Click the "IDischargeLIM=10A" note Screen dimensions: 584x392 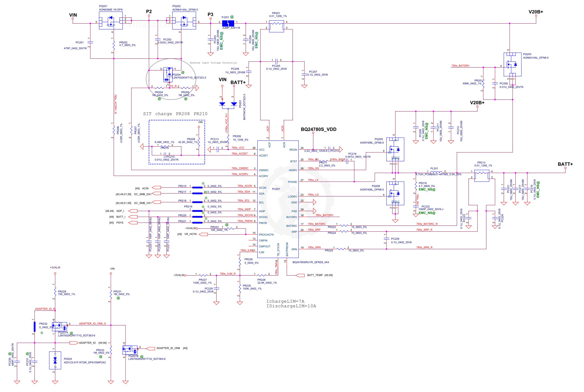(x=291, y=306)
